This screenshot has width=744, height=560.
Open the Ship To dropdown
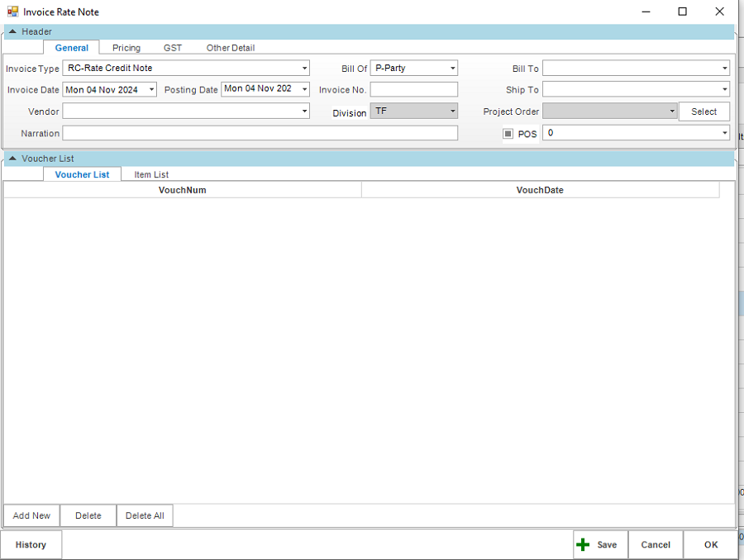pyautogui.click(x=725, y=89)
